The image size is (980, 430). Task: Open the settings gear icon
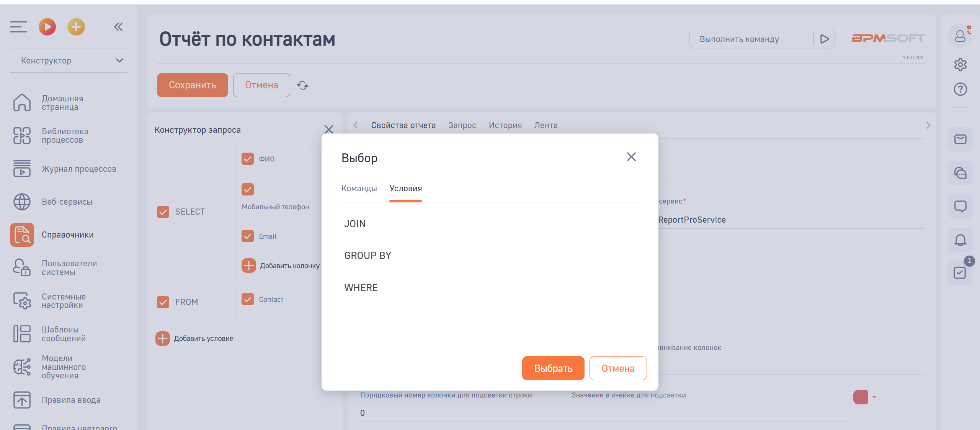[x=960, y=65]
